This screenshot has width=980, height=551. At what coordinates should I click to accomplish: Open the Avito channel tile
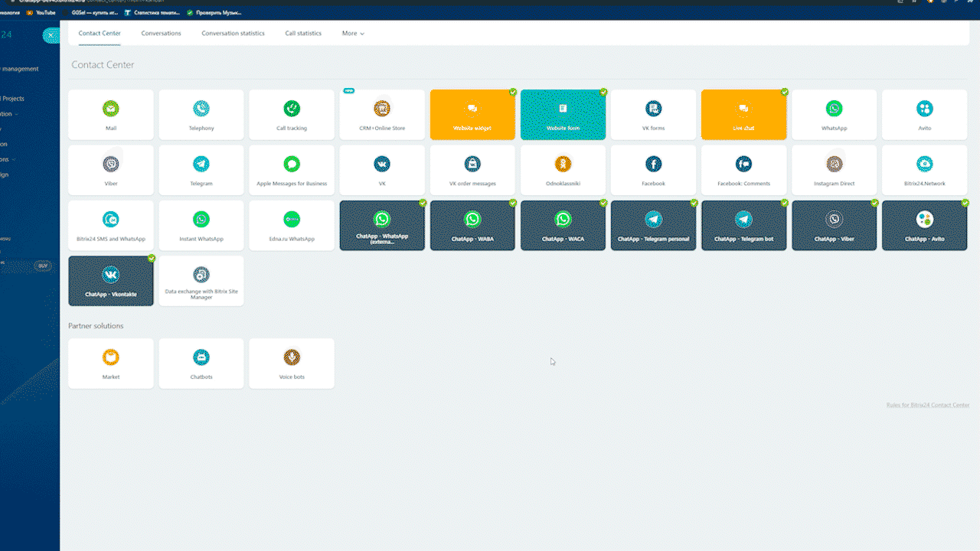pos(924,115)
